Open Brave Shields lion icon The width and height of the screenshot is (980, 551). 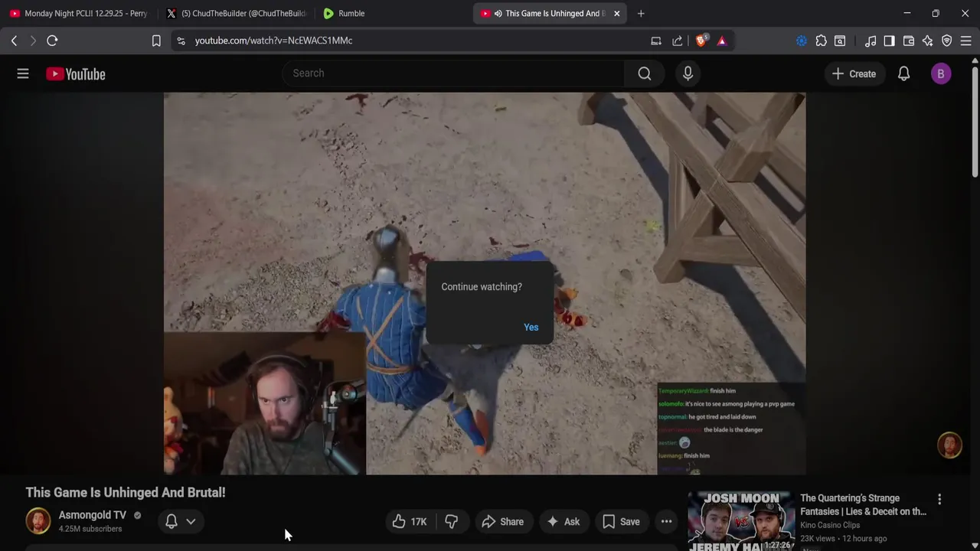701,41
